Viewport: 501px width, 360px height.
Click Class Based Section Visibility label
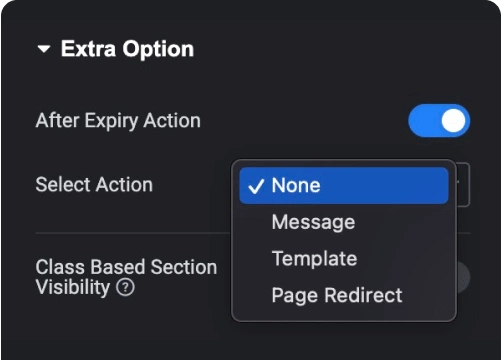pos(126,277)
